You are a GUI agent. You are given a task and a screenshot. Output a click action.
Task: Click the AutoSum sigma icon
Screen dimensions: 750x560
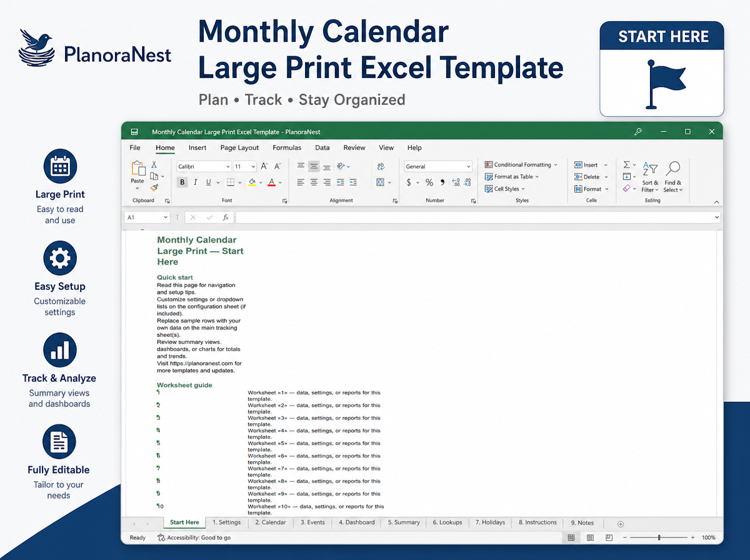(627, 165)
